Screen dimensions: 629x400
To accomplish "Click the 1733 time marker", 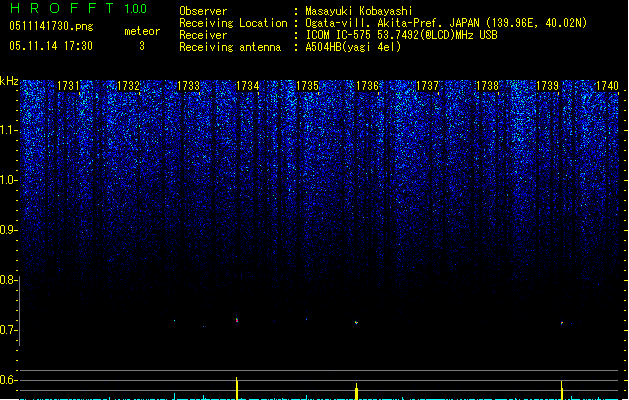I will (188, 86).
